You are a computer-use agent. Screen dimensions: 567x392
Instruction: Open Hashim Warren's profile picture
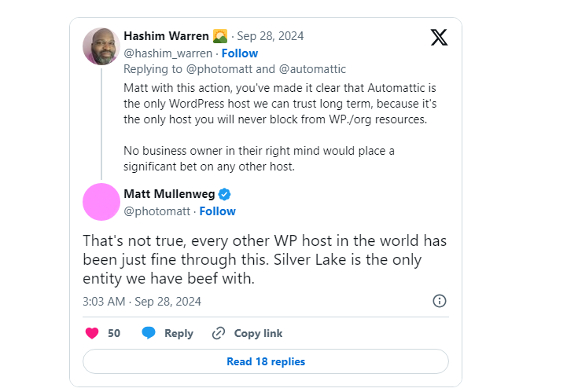point(101,46)
